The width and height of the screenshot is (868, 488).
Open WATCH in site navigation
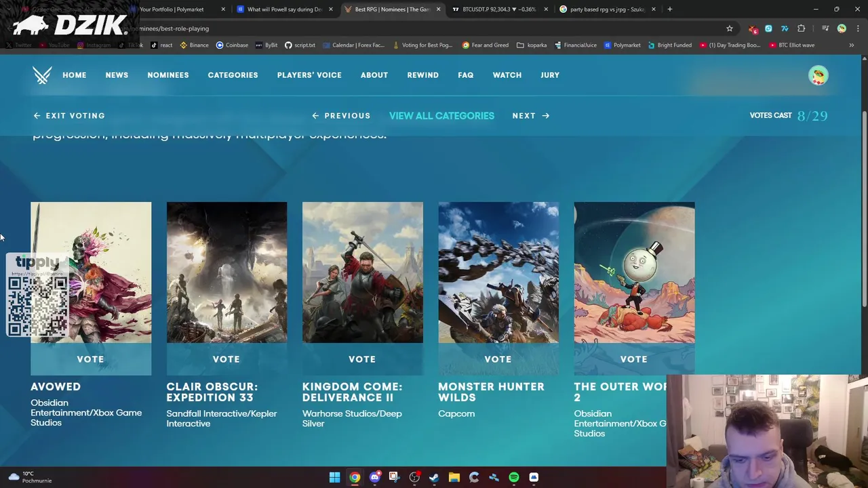(507, 75)
